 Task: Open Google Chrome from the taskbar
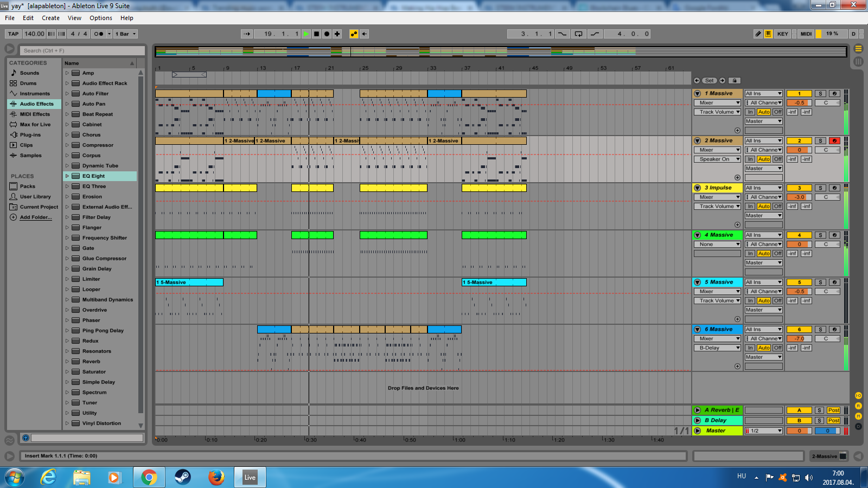[x=149, y=477]
